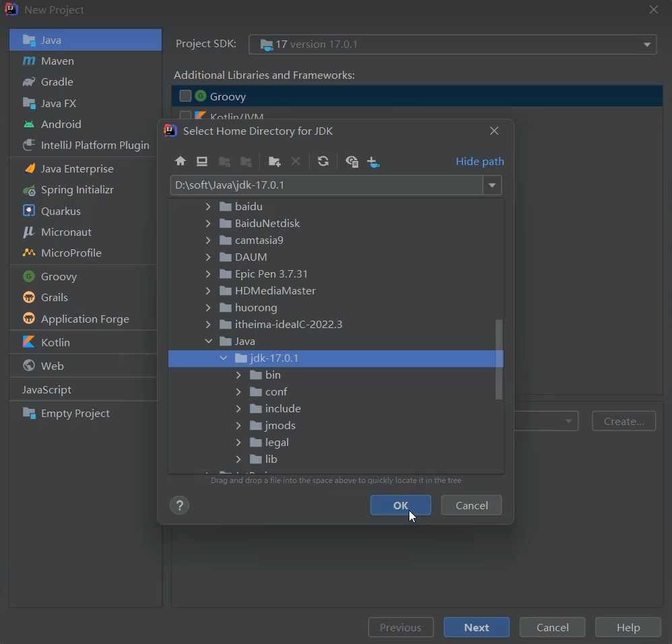Image resolution: width=672 pixels, height=644 pixels.
Task: Expand the camtasia9 folder
Action: click(x=208, y=240)
